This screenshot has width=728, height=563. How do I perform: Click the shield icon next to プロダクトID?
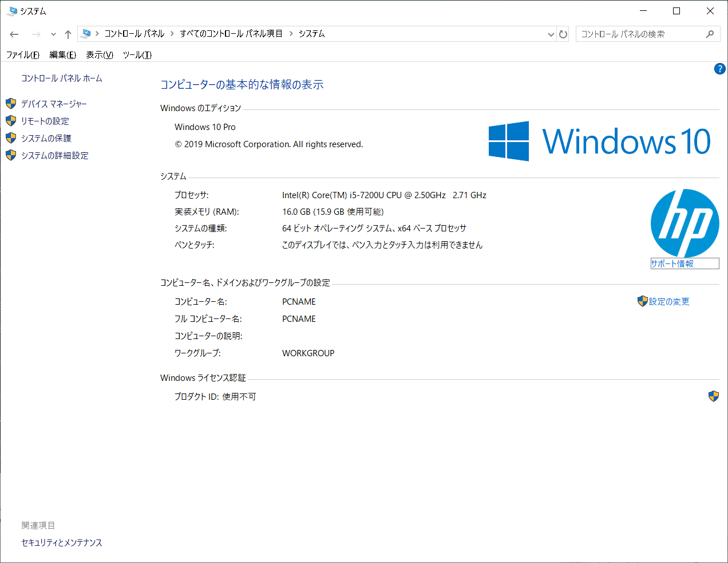pyautogui.click(x=713, y=396)
